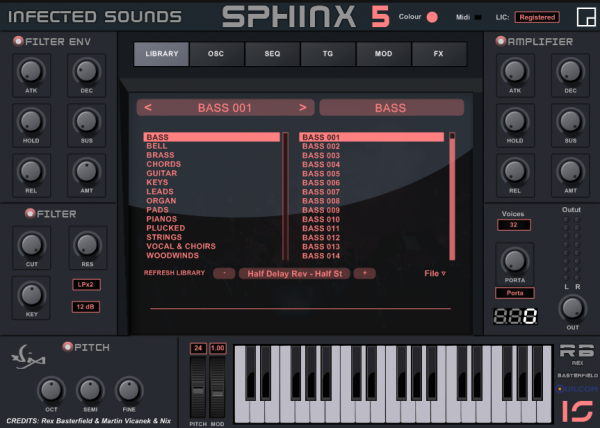Open the BASS category header box
600x428 pixels.
(x=391, y=108)
